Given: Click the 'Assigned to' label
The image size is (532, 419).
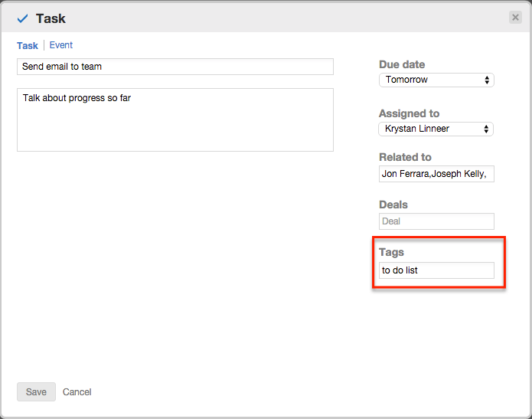Looking at the screenshot, I should 409,113.
